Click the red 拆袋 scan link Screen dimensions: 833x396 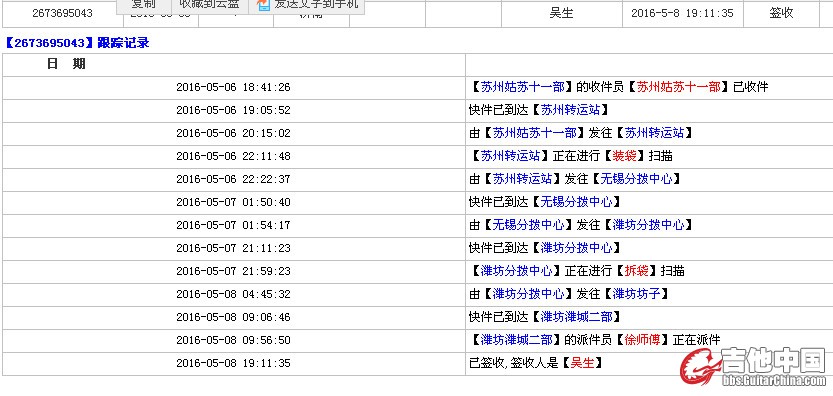[x=636, y=271]
